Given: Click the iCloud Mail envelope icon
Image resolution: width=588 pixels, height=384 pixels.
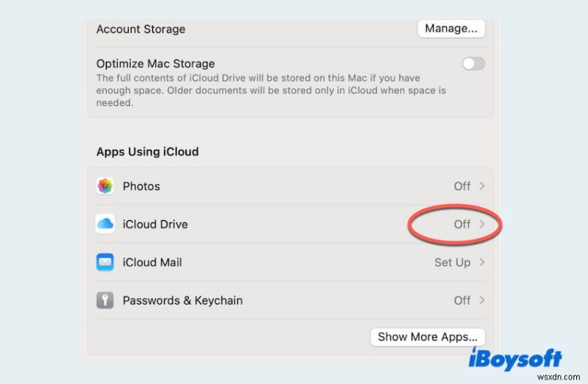Looking at the screenshot, I should point(105,262).
